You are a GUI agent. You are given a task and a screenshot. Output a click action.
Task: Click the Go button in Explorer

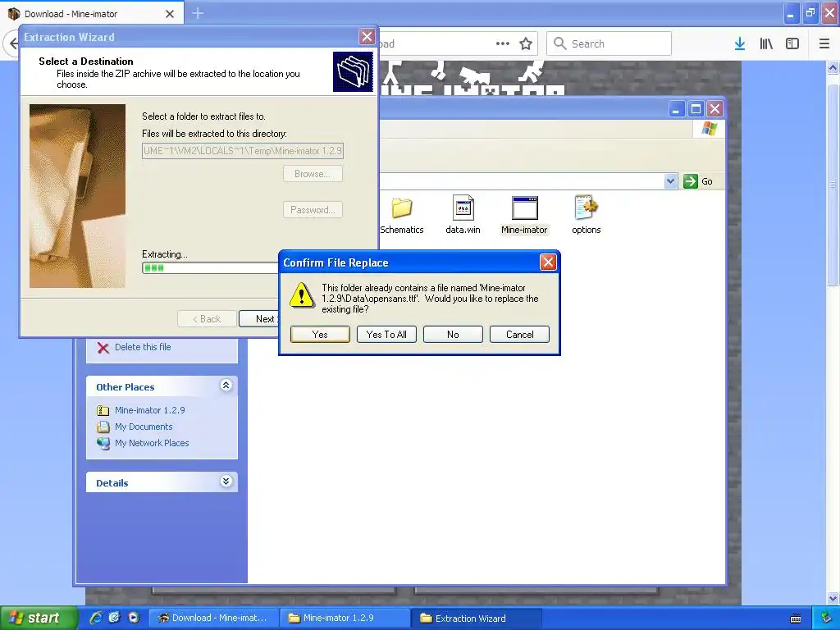[699, 181]
